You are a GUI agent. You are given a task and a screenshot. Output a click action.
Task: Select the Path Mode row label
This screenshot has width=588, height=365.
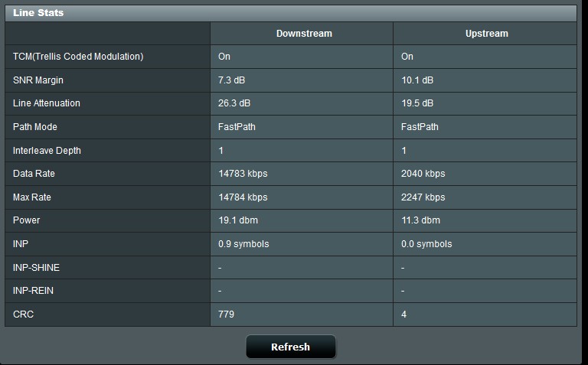tap(35, 127)
